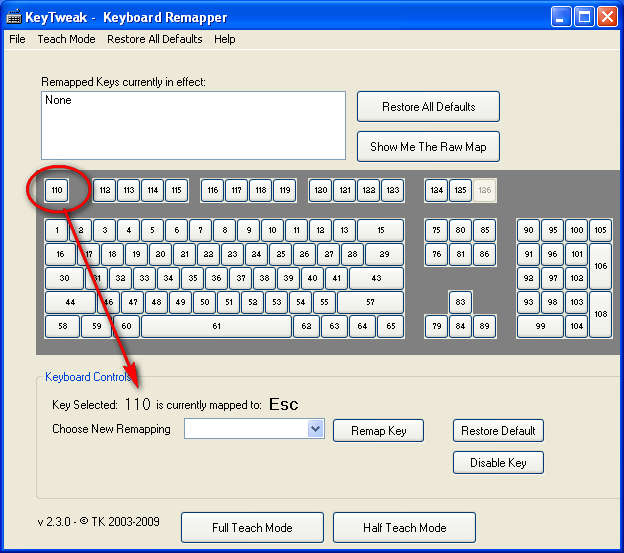The width and height of the screenshot is (624, 553).
Task: Select keyboard key 50
Action: pos(205,302)
